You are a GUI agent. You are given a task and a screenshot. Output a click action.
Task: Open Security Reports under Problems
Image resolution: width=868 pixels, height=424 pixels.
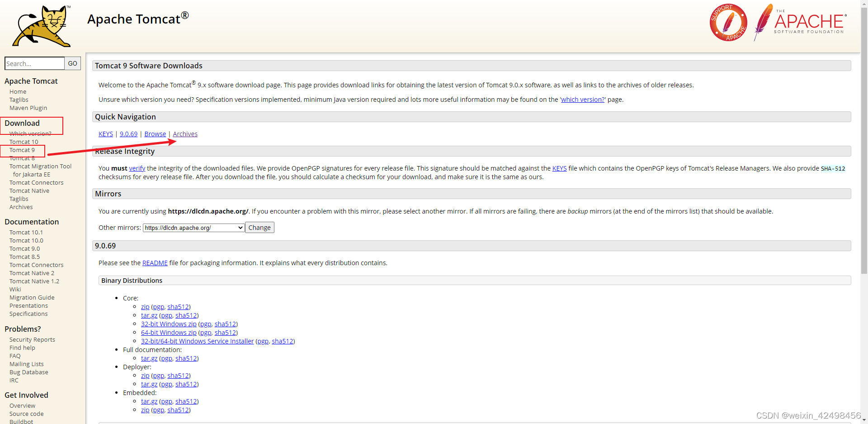pos(32,339)
